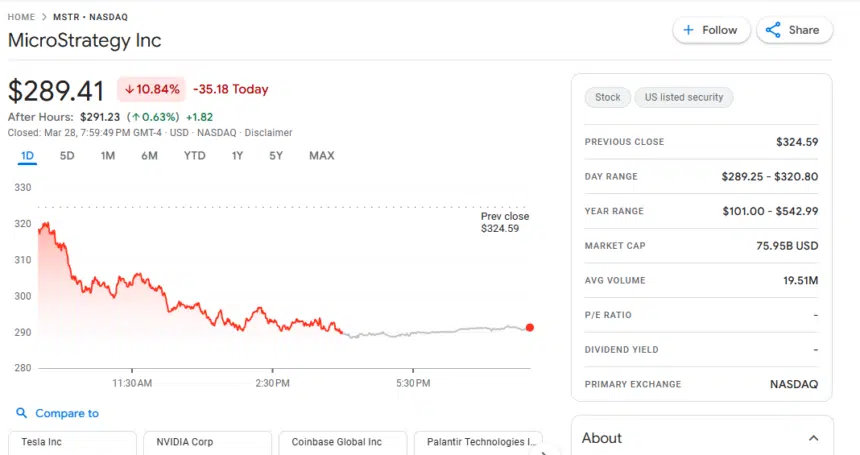This screenshot has width=860, height=455.
Task: Select the 1M chart range
Action: pos(108,155)
